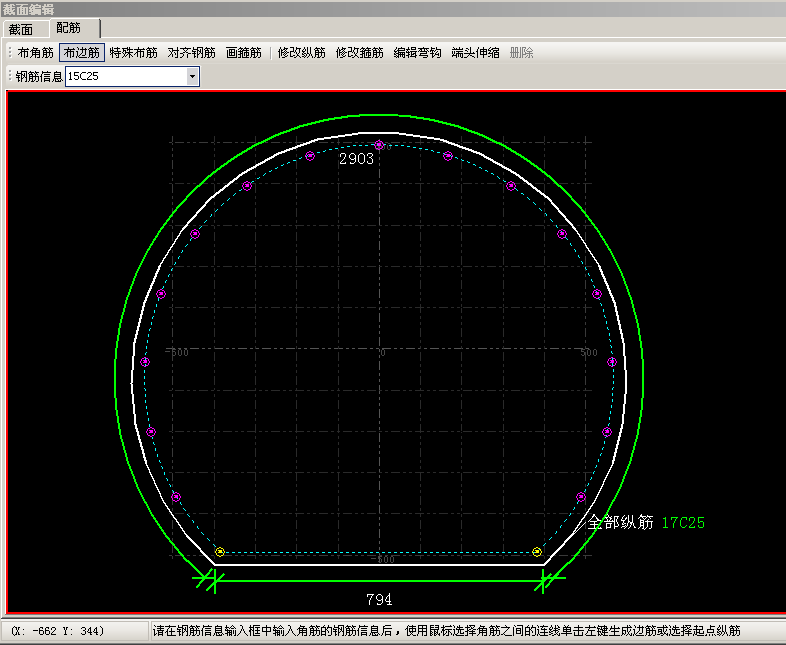Image resolution: width=786 pixels, height=645 pixels.
Task: Expand the 钢筋信息 dropdown arrow
Action: pyautogui.click(x=192, y=77)
